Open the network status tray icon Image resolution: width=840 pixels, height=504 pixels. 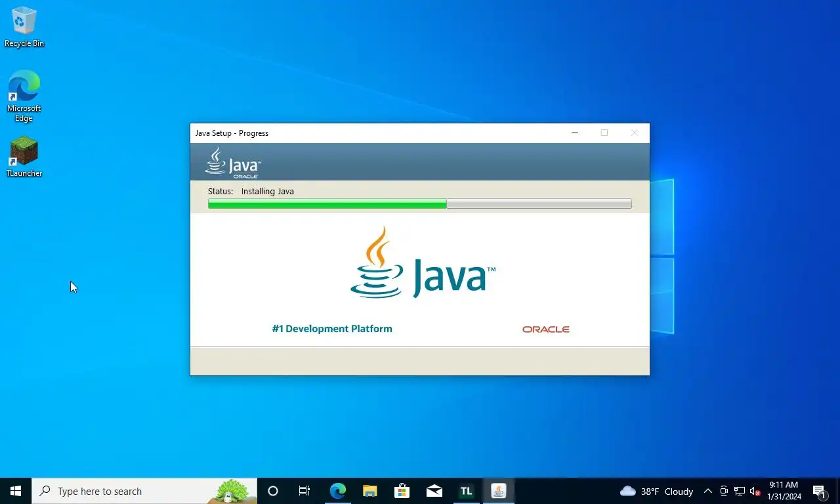pos(740,491)
